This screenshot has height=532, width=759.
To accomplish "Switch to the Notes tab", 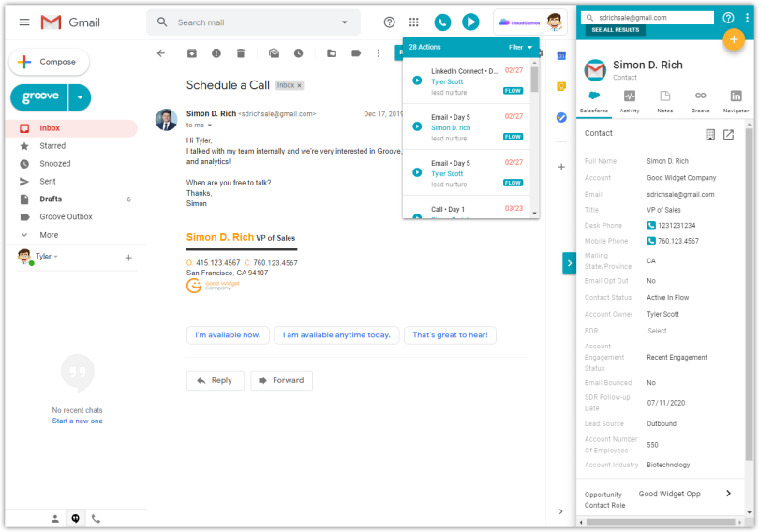I will click(x=665, y=101).
